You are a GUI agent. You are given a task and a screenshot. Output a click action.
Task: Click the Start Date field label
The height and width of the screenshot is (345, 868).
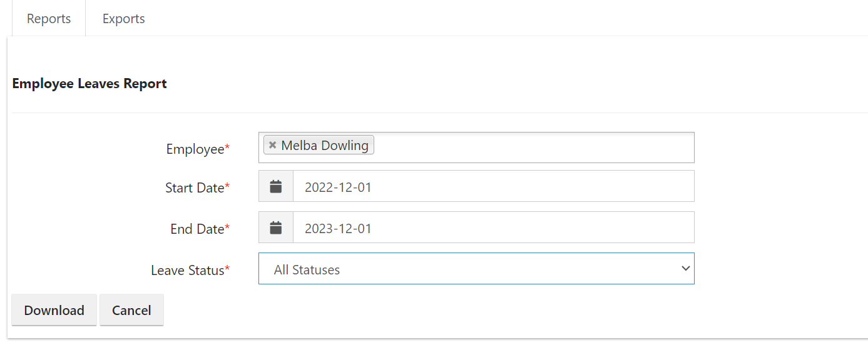[194, 187]
